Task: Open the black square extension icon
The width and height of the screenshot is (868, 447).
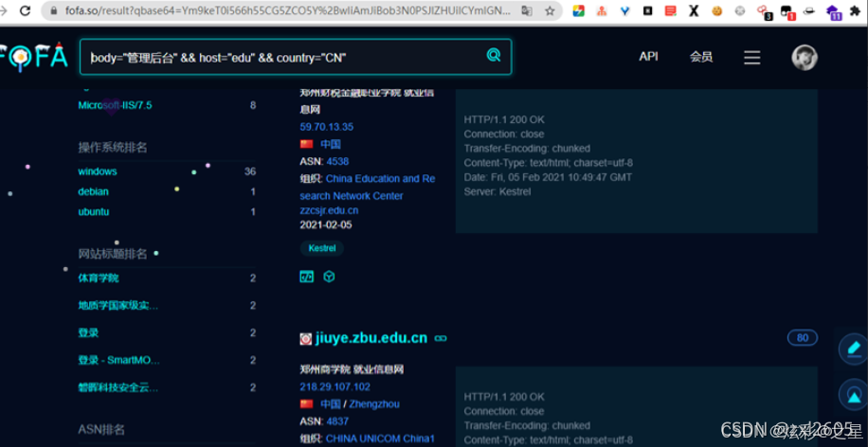Action: [x=647, y=10]
